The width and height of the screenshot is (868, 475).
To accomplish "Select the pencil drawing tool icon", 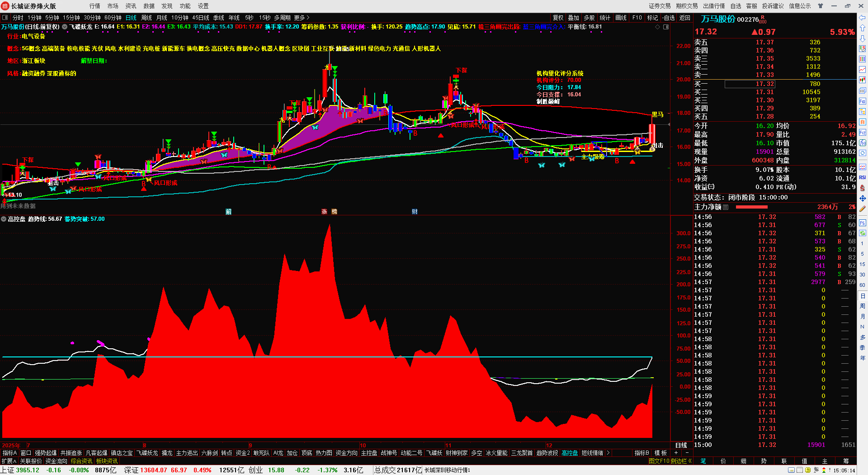I will pyautogui.click(x=863, y=209).
